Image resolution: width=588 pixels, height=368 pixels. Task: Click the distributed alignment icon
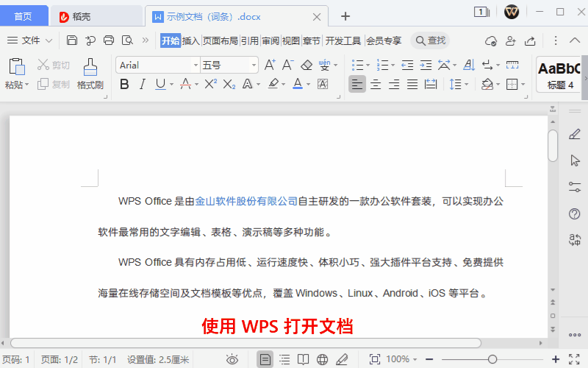(431, 84)
